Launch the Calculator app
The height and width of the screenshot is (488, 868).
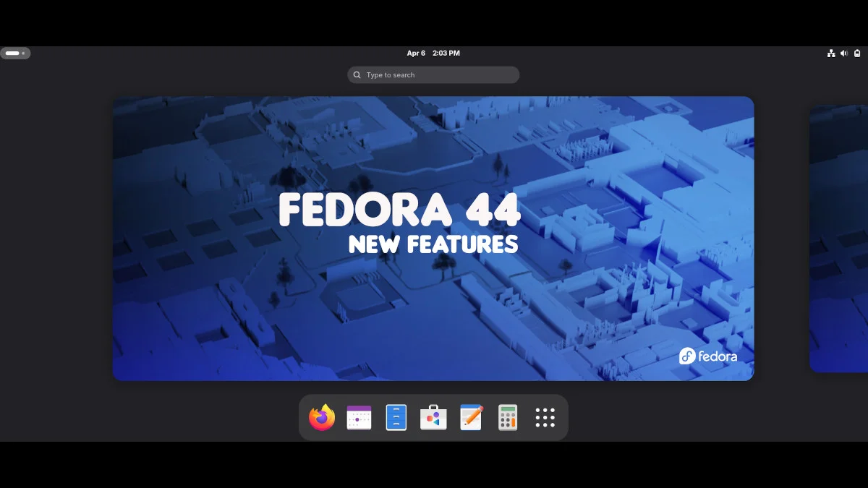point(508,418)
